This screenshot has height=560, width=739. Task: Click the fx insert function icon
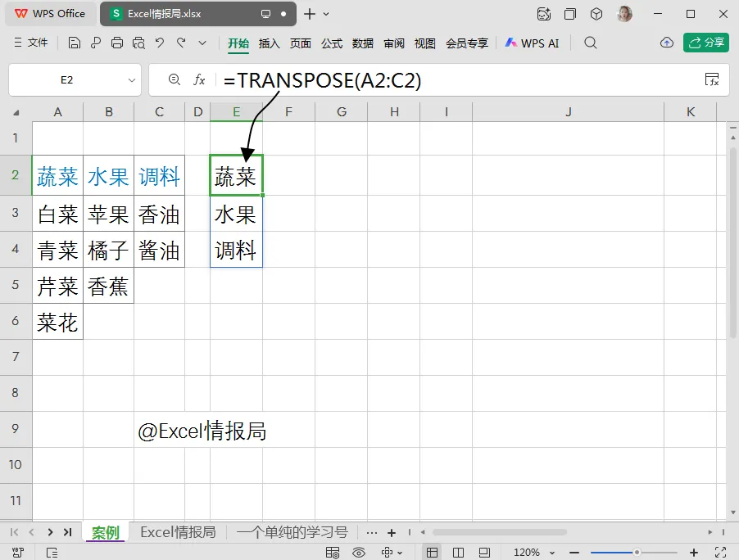[x=199, y=80]
